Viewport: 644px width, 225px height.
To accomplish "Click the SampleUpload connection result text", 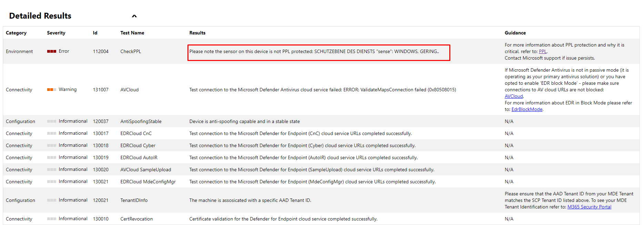I will (312, 170).
